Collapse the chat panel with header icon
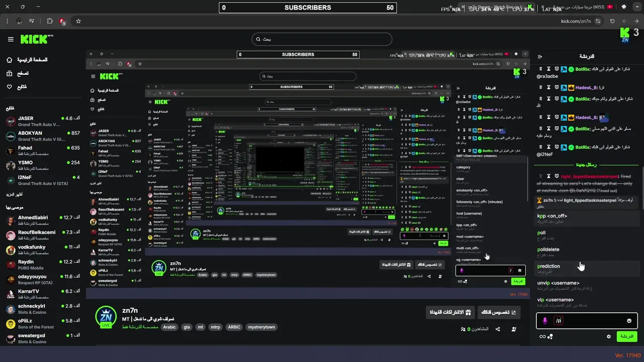Viewport: 644px width, 362px height. (x=540, y=57)
